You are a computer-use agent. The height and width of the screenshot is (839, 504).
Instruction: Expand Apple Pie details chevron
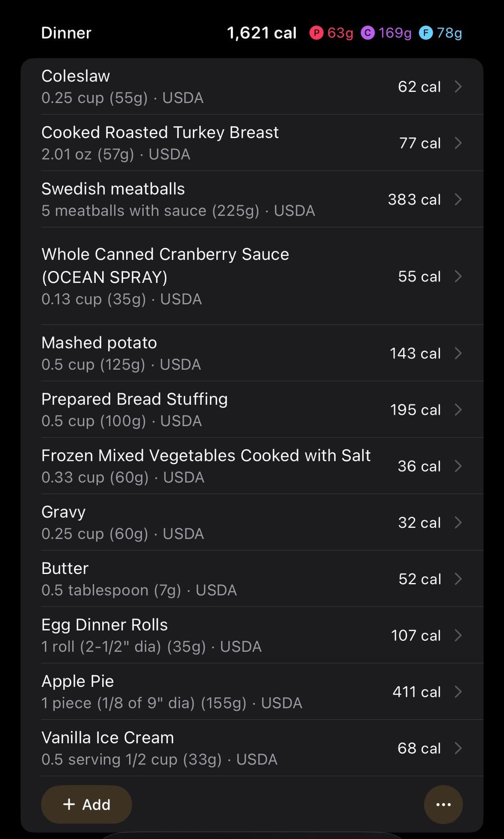pos(458,692)
